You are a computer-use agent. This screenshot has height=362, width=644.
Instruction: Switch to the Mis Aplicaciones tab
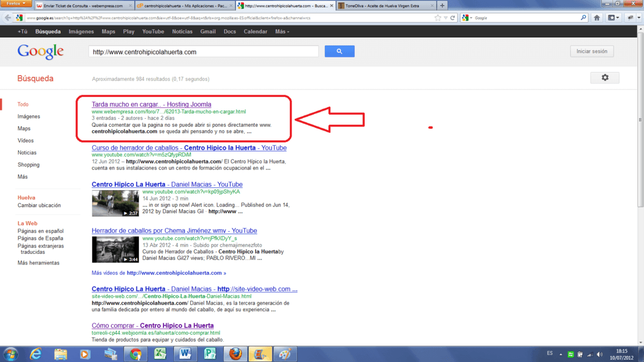tap(186, 6)
